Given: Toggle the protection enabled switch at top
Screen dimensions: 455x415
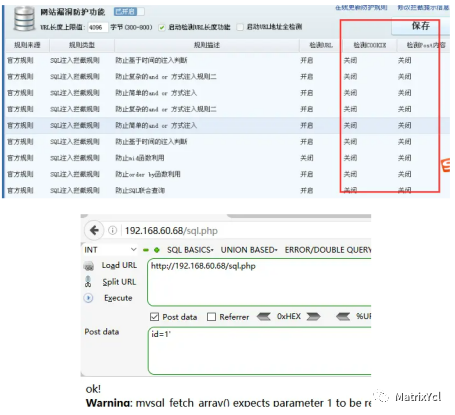Looking at the screenshot, I should pyautogui.click(x=129, y=12).
